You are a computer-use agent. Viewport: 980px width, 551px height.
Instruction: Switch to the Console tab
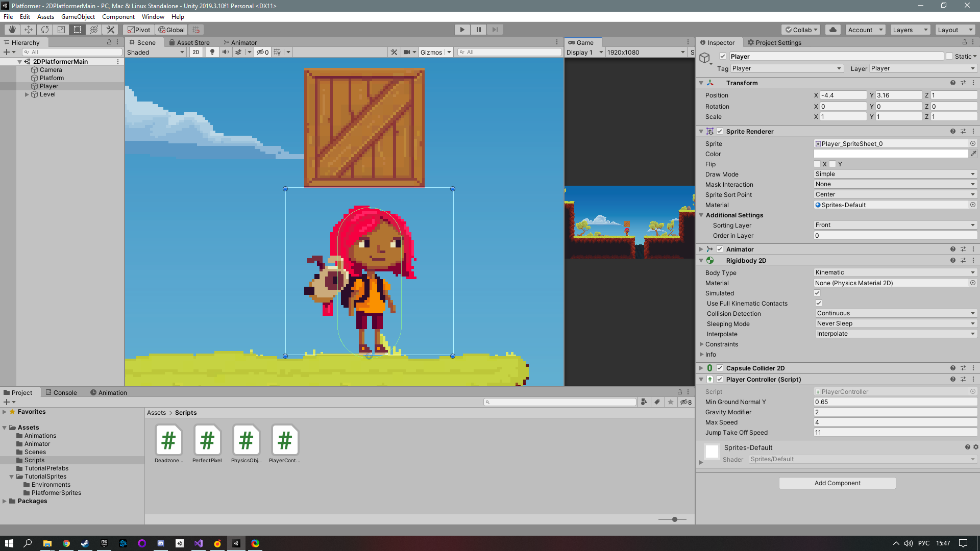[61, 392]
